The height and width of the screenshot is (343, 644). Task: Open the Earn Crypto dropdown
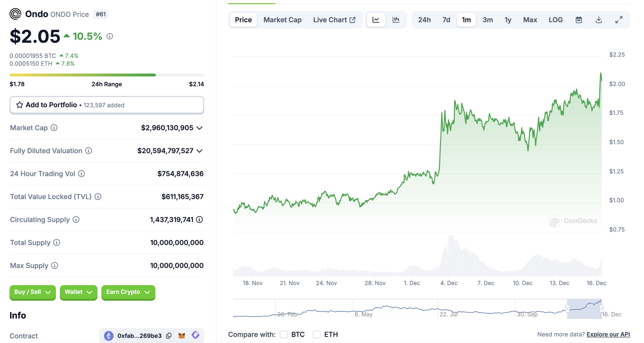click(128, 292)
